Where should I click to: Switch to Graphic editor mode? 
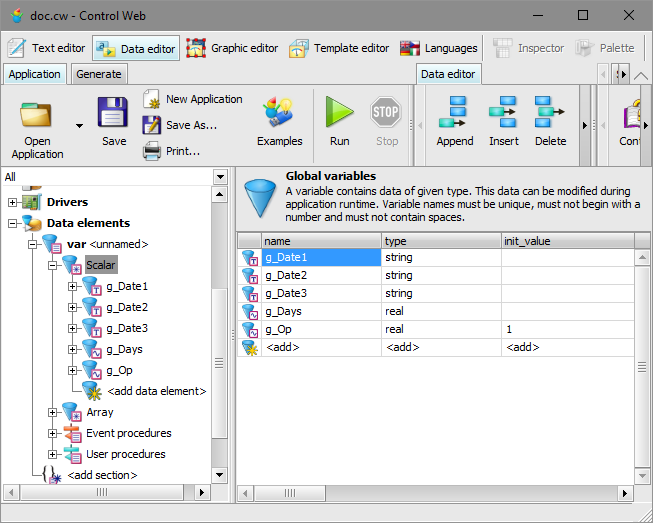pyautogui.click(x=232, y=48)
